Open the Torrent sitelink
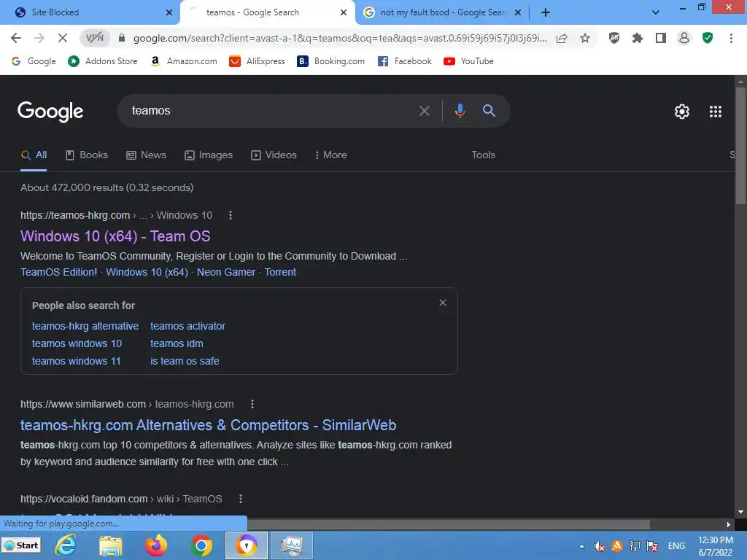The image size is (747, 560). click(280, 272)
